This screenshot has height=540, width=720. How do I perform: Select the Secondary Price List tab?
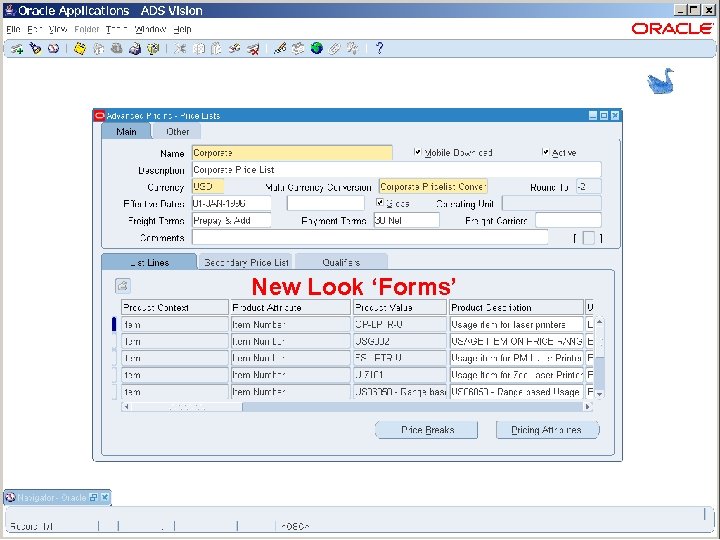pos(246,262)
